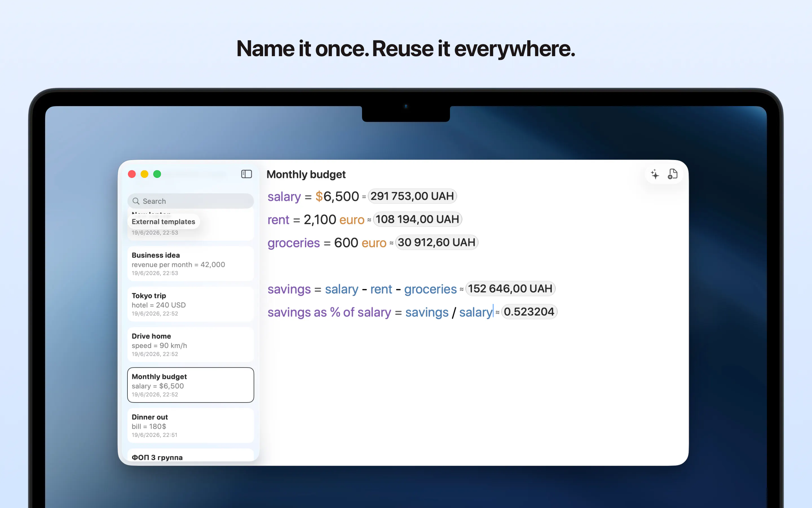Click the 'hotel = 240 USD' preview text
Viewport: 812px width, 508px height.
[x=159, y=305]
